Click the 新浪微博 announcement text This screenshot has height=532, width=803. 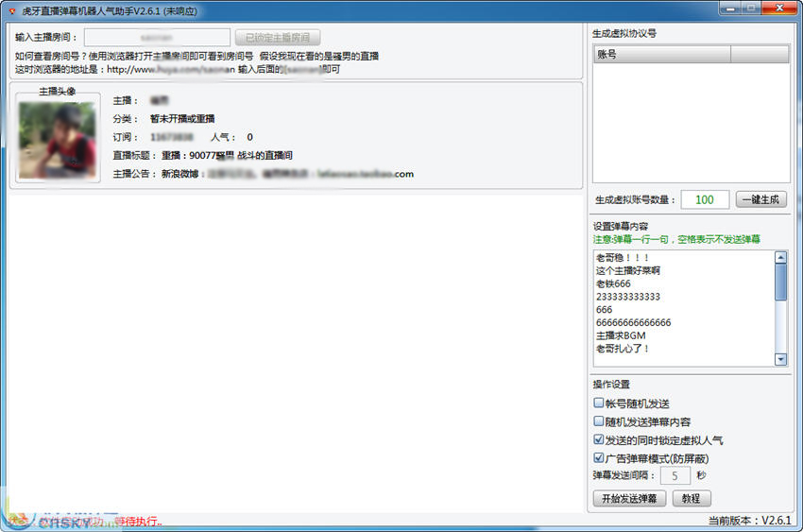coord(179,174)
